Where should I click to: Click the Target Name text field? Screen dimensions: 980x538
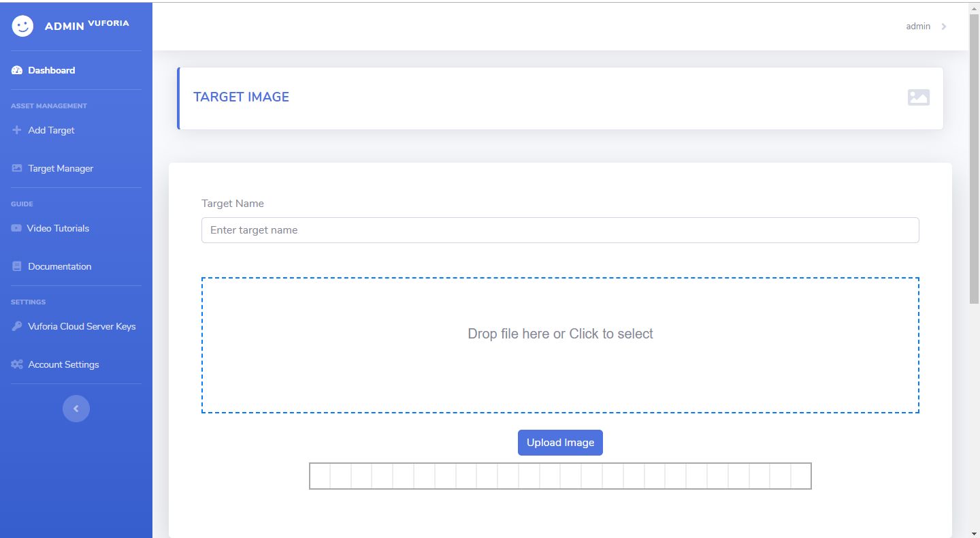tap(560, 230)
